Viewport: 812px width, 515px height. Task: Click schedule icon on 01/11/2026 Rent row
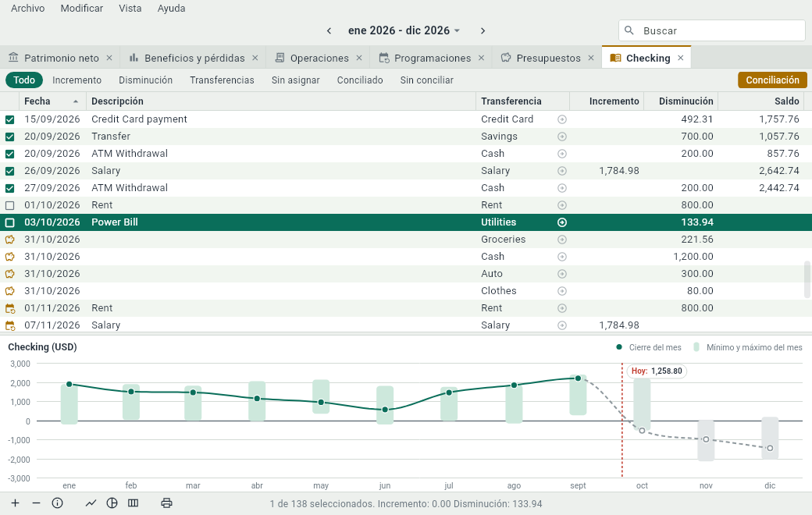click(x=10, y=308)
